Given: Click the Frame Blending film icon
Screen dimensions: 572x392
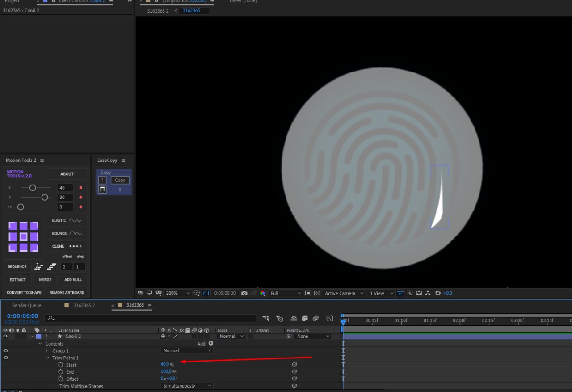Looking at the screenshot, I should coord(304,318).
